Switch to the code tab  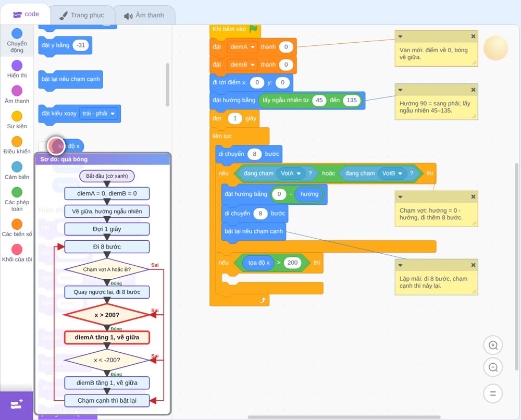pos(26,14)
